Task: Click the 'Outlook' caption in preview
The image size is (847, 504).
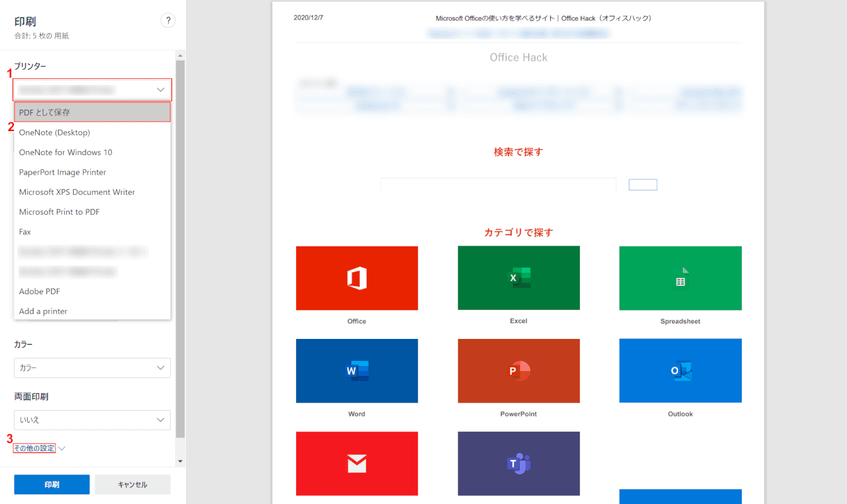Action: click(681, 414)
